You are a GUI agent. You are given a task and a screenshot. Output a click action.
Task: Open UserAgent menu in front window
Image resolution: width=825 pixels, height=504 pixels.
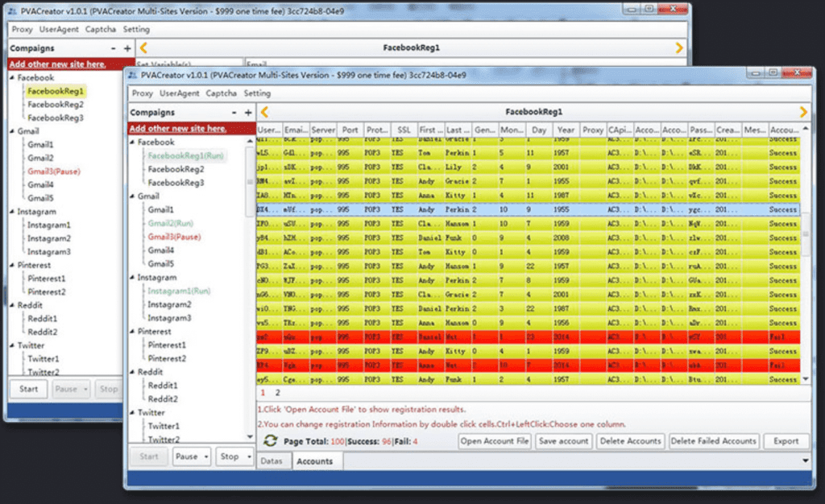point(180,93)
